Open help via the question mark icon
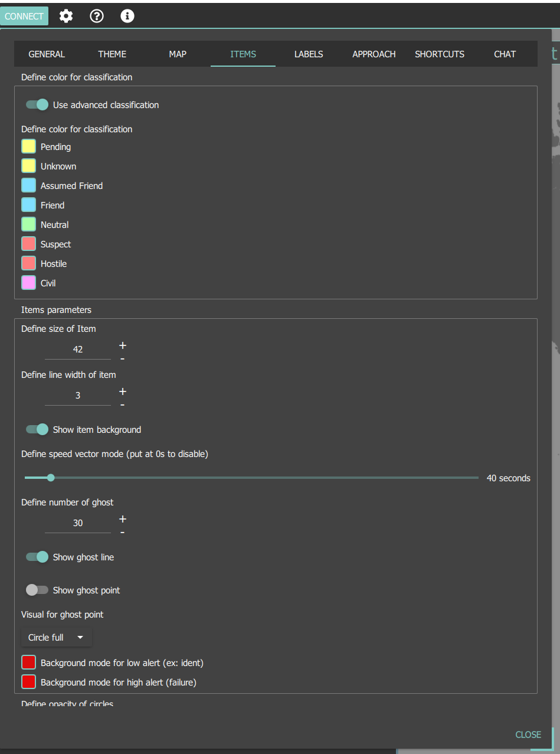The image size is (560, 754). (x=97, y=16)
